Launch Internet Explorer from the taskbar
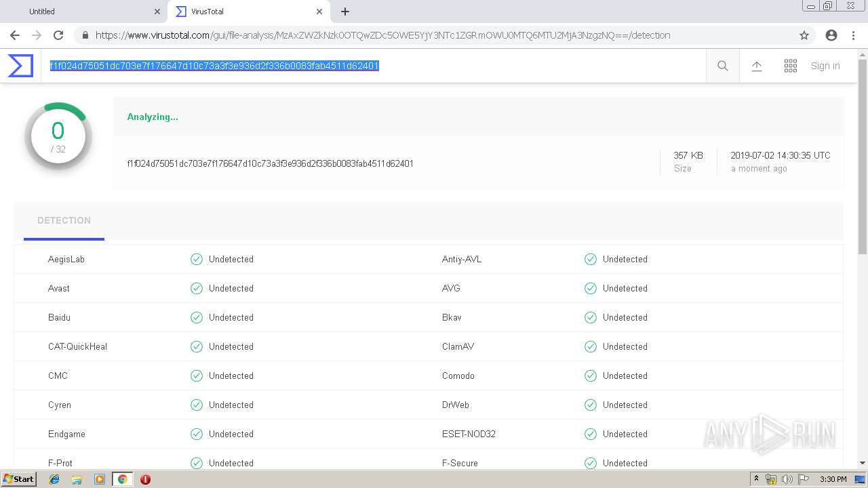 pos(54,479)
